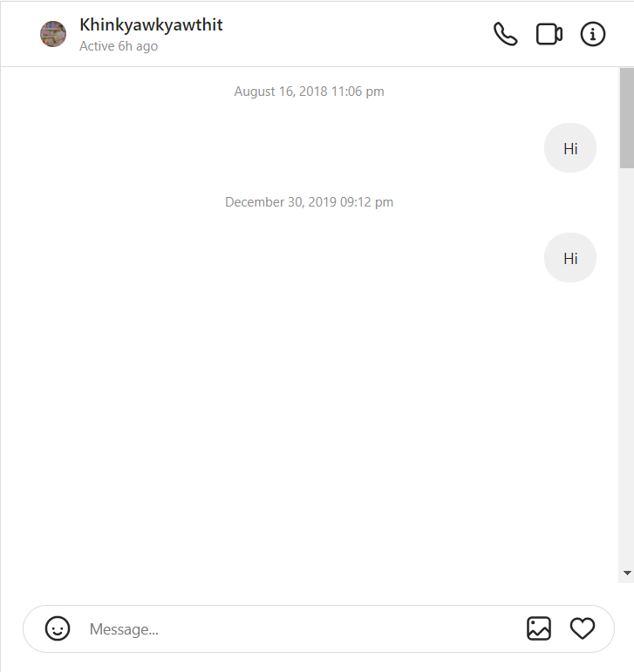
Task: Click the Active 6h ago status
Action: coord(119,46)
